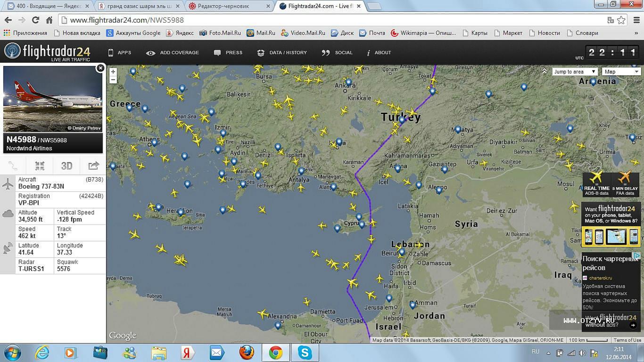Image resolution: width=644 pixels, height=362 pixels.
Task: Open DATA / HISTORY menu
Action: pyautogui.click(x=282, y=53)
